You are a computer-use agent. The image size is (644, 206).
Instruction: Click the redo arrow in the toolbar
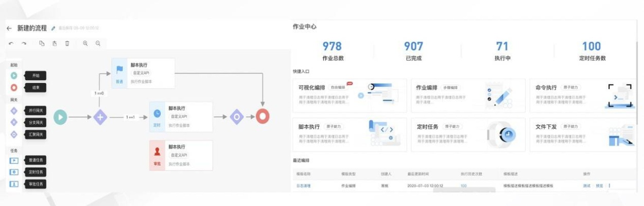24,44
